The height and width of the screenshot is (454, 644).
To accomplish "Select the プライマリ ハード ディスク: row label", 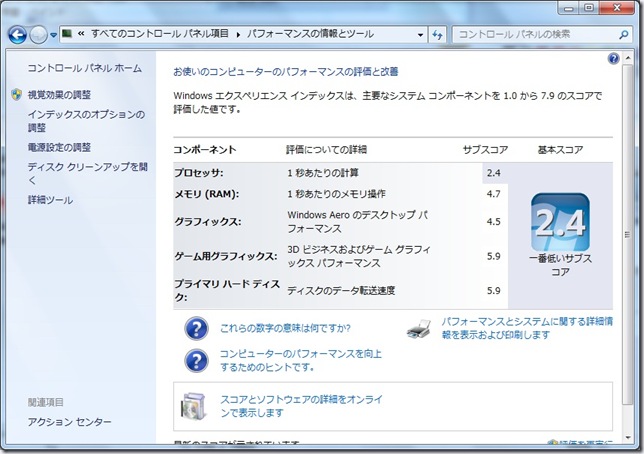I will point(227,290).
